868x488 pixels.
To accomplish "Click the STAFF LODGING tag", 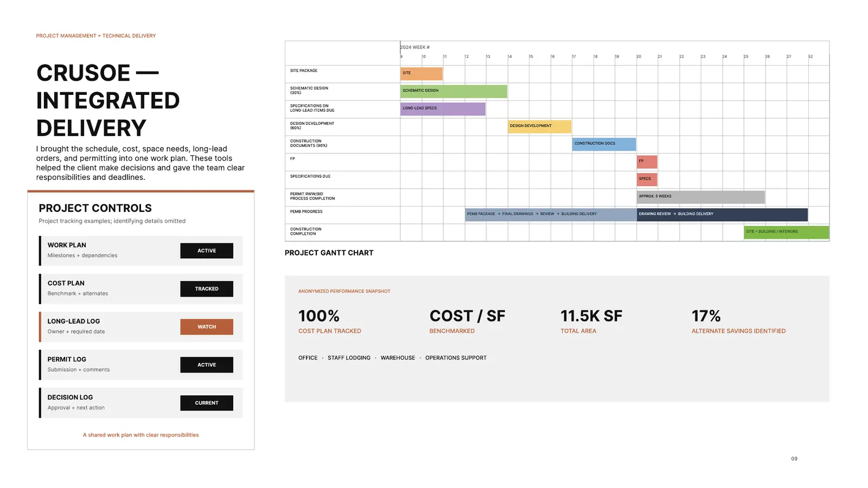I will [349, 358].
